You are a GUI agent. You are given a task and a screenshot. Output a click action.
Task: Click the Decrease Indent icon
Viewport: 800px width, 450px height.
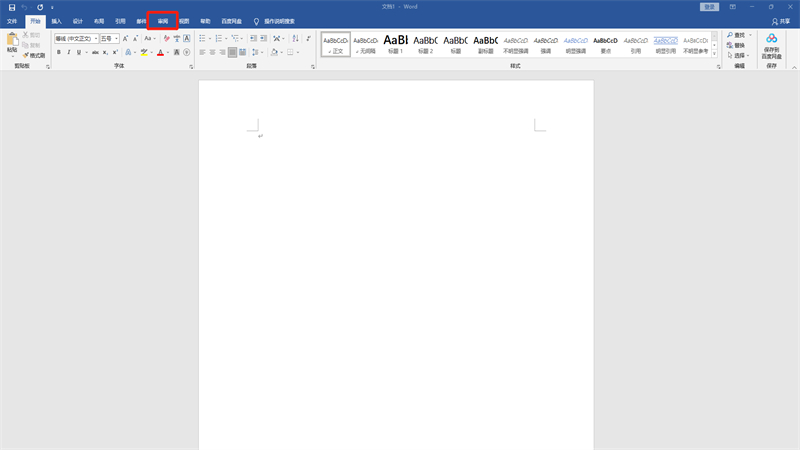253,38
